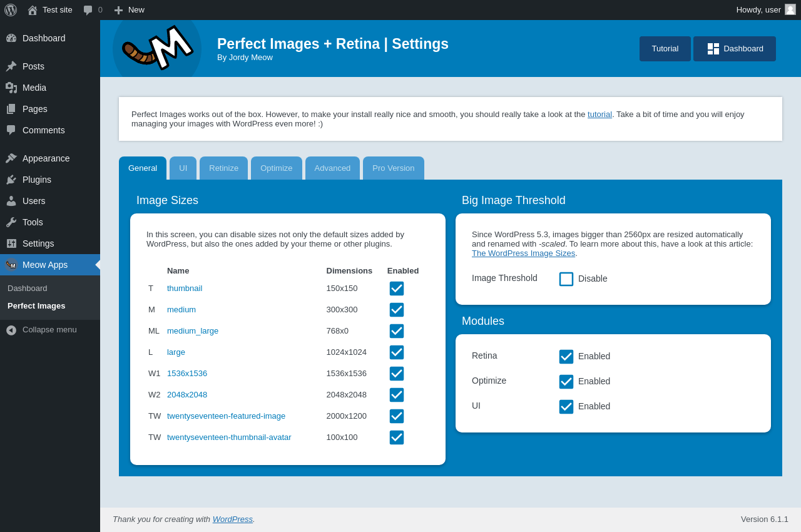Open the tutorial link in the notice
Screen dimensions: 801x532
point(599,114)
